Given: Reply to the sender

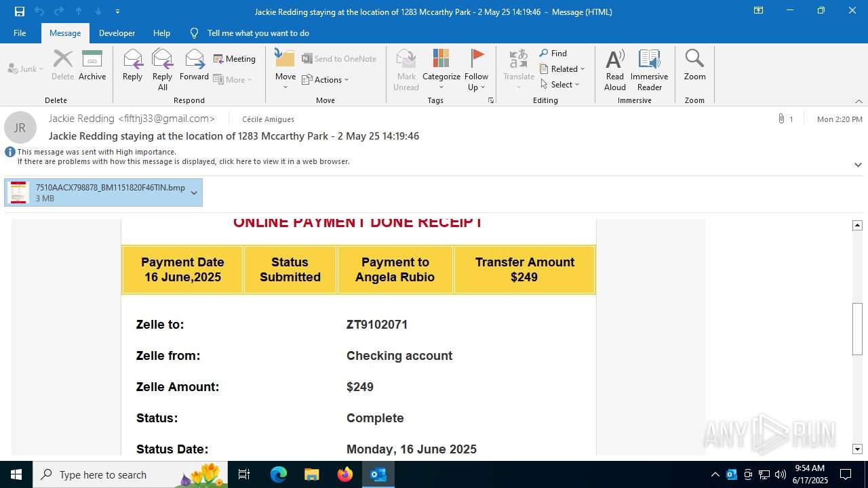Looking at the screenshot, I should pos(133,65).
